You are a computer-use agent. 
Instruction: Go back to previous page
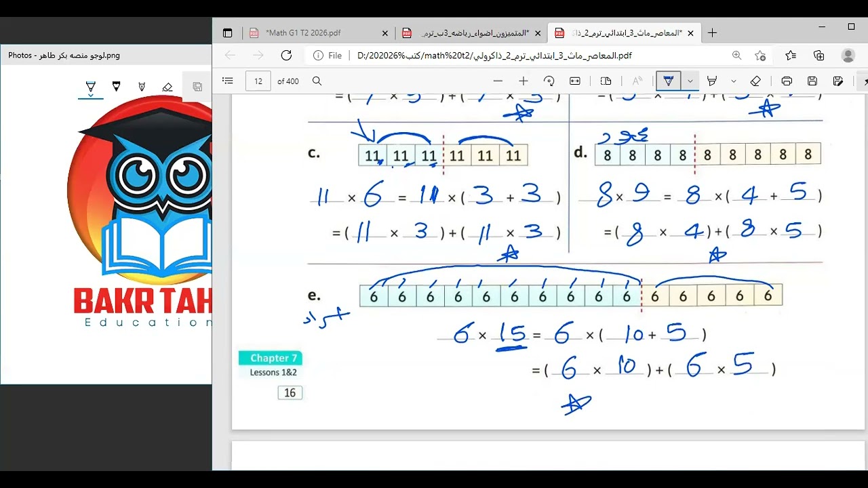point(230,56)
